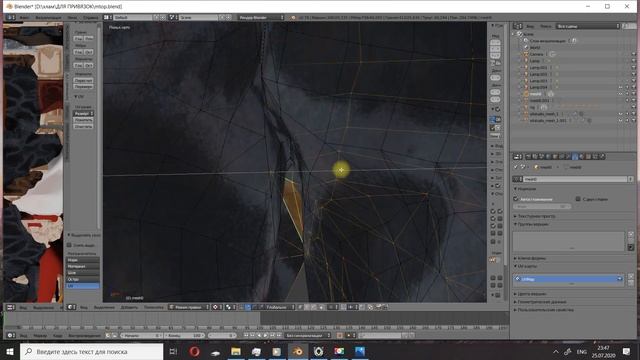Screen dimensions: 640x360
Task: Open the Визуализация menu
Action: pos(48,18)
